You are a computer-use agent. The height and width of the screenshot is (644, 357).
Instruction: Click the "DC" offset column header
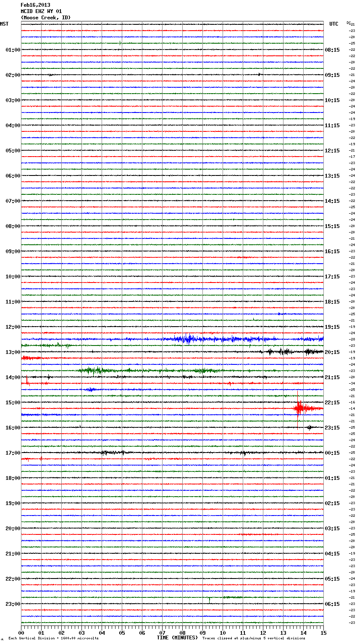tap(349, 23)
